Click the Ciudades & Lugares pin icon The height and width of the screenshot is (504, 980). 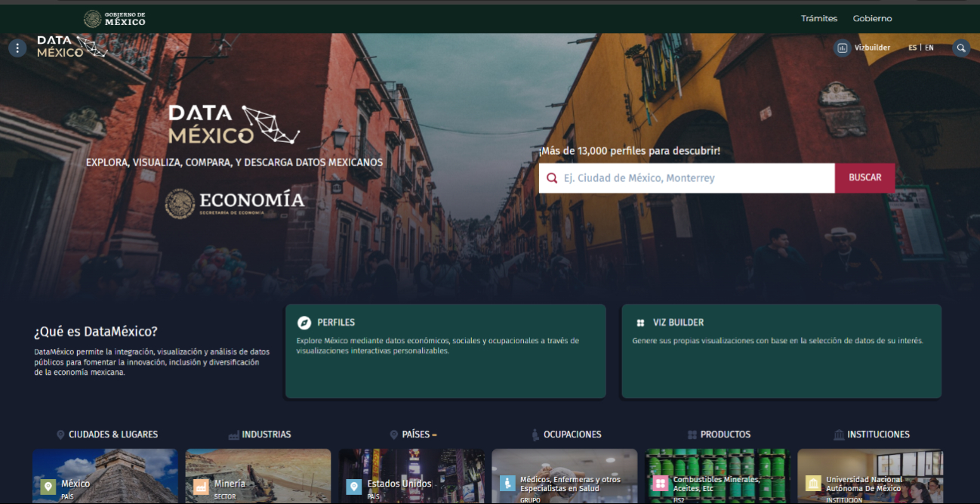(x=60, y=434)
